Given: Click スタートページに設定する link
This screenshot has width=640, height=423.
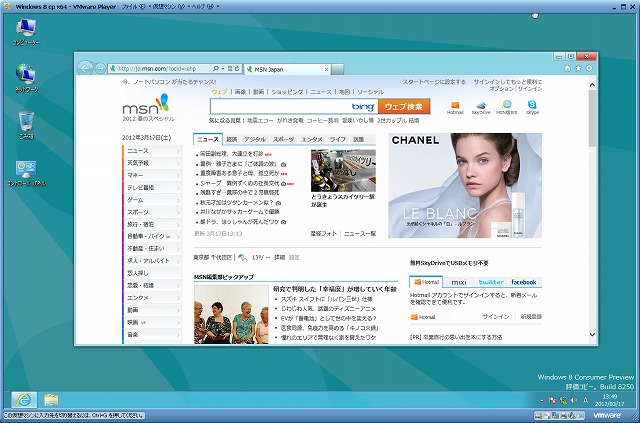Looking at the screenshot, I should point(434,82).
